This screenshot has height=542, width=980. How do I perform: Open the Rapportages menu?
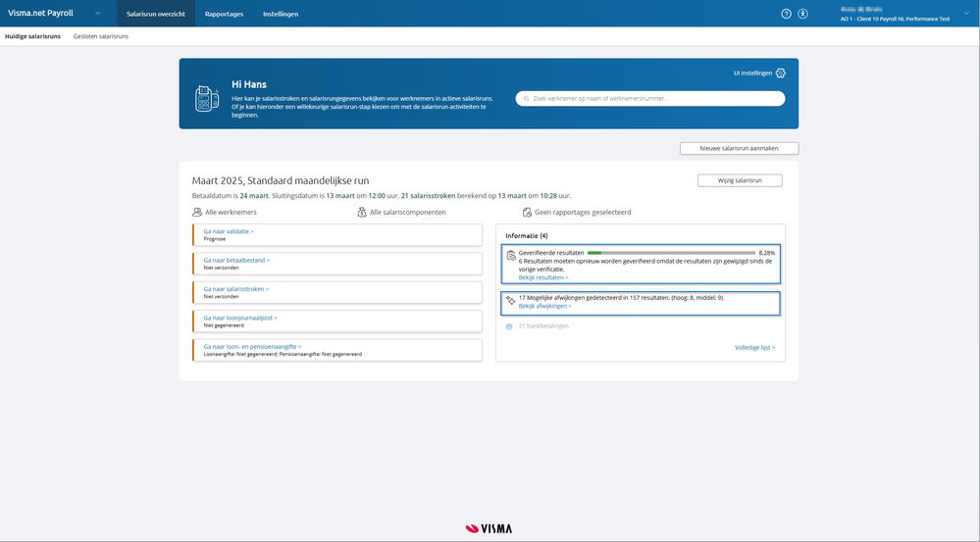224,14
